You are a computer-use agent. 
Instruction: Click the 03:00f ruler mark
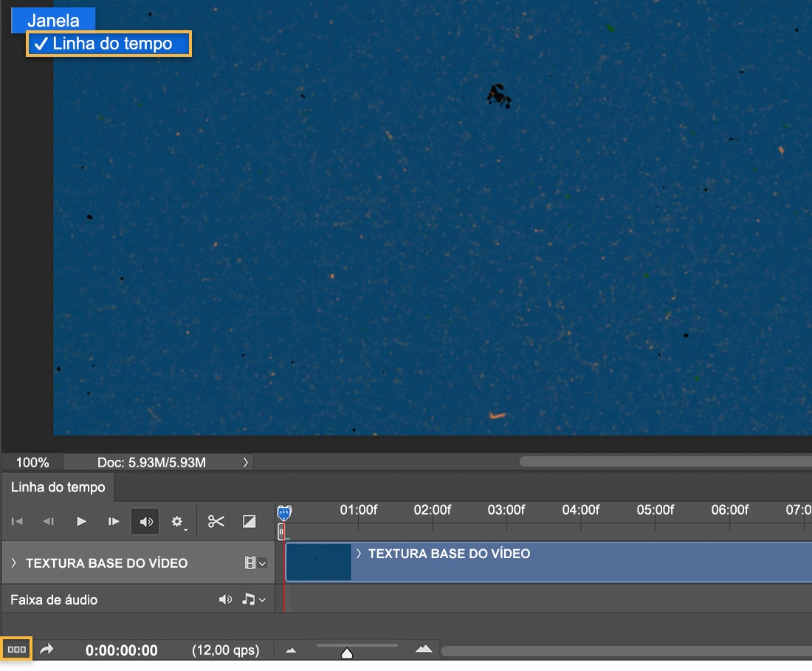[506, 510]
